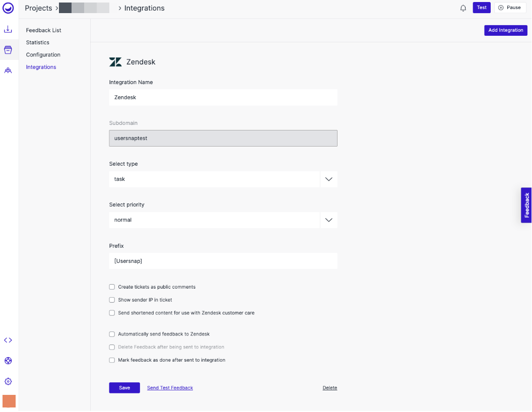
Task: Open the Usersnap logo home icon
Action: (x=8, y=8)
